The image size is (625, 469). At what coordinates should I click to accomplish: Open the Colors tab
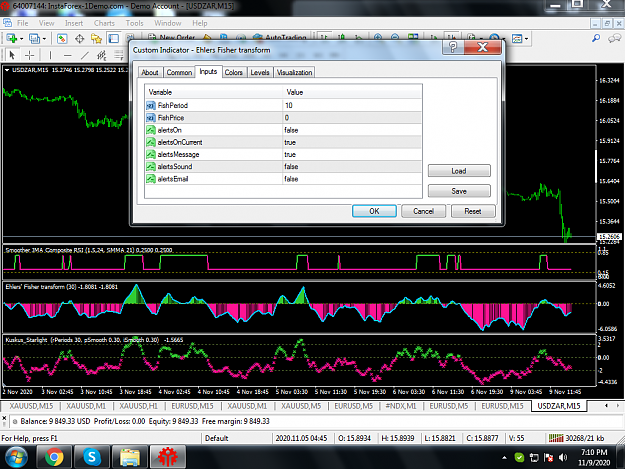(234, 72)
